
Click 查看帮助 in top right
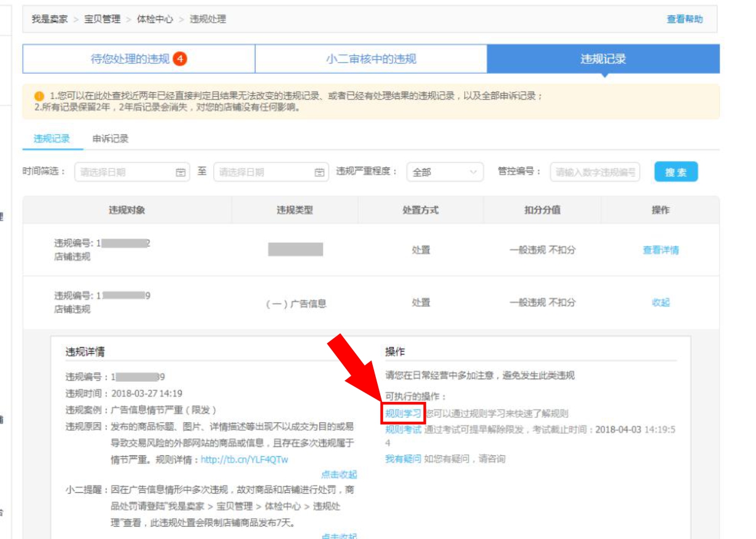(685, 19)
